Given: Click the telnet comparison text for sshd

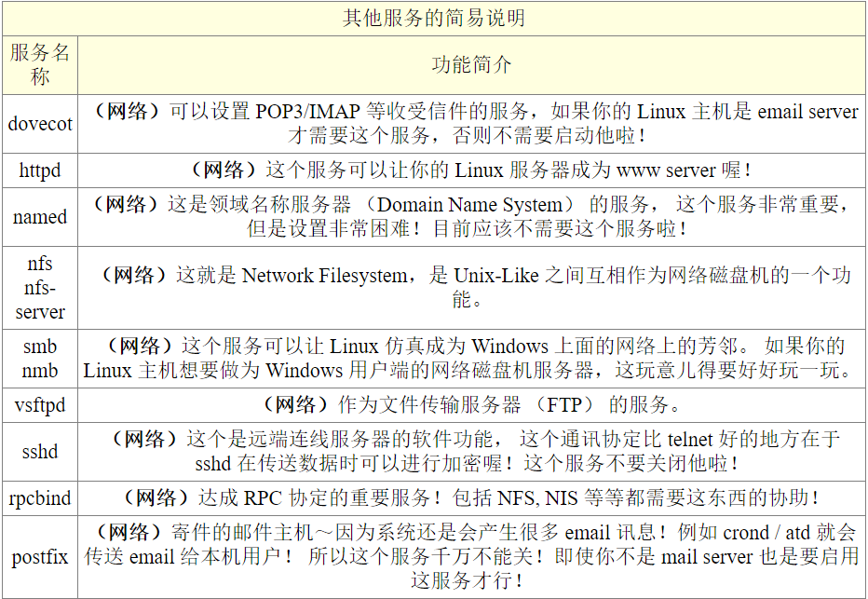Looking at the screenshot, I should pyautogui.click(x=473, y=452).
